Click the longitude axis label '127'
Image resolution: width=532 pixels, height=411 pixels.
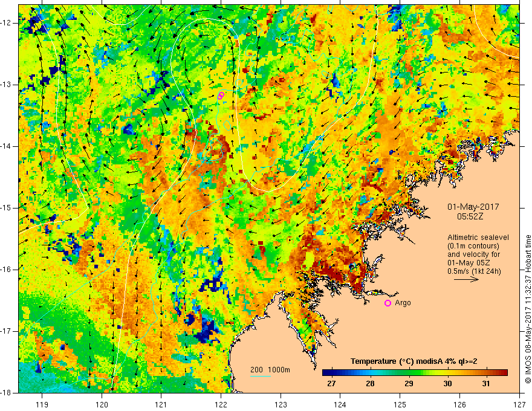(519, 404)
